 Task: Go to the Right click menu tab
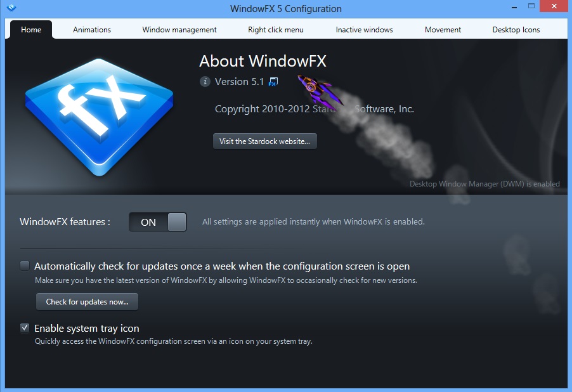[275, 30]
